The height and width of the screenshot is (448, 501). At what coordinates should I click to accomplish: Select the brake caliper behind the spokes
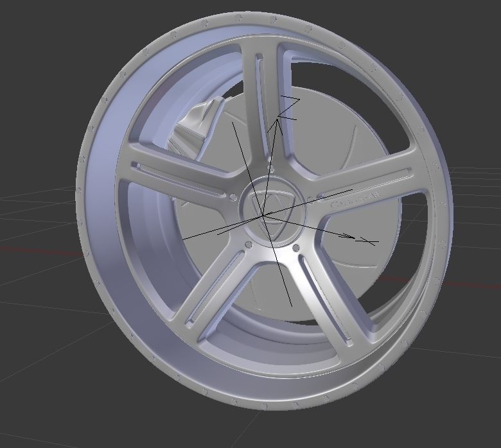[197, 128]
